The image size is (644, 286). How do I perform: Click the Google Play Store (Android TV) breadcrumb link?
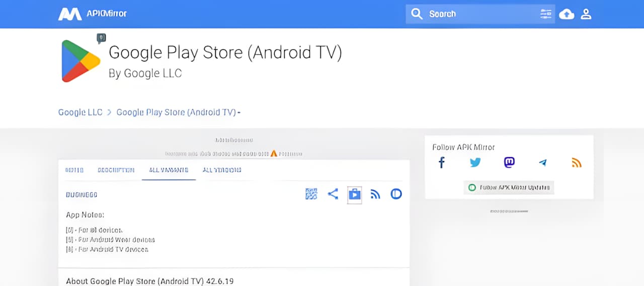pos(177,112)
